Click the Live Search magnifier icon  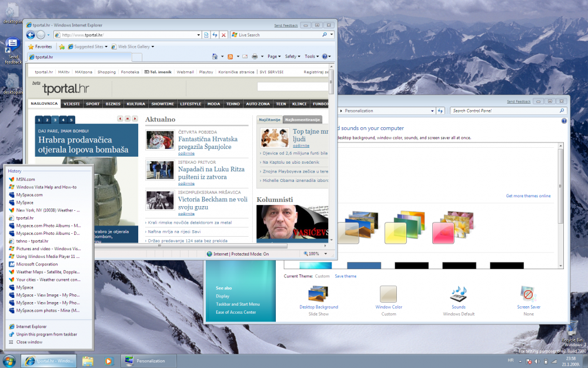pyautogui.click(x=325, y=35)
